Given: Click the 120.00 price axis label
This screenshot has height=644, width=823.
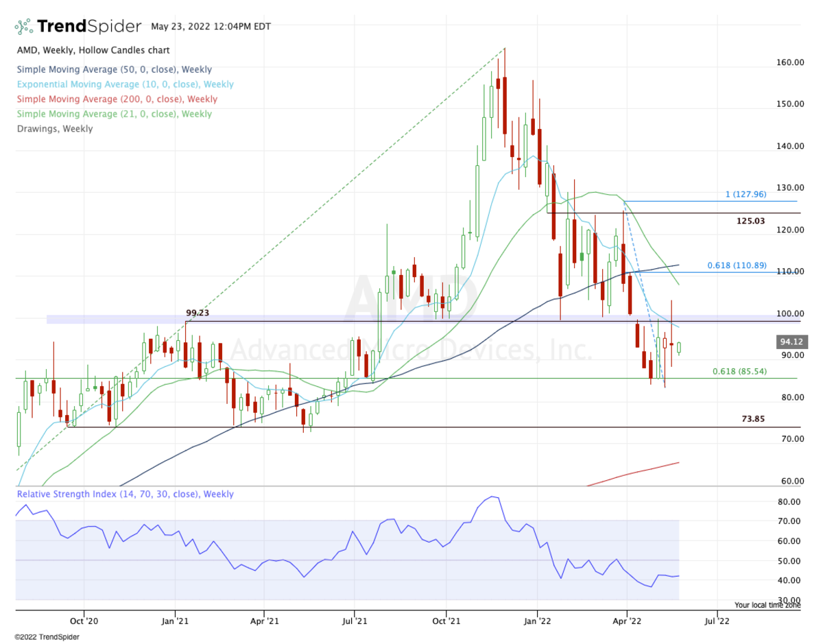Looking at the screenshot, I should pyautogui.click(x=791, y=230).
